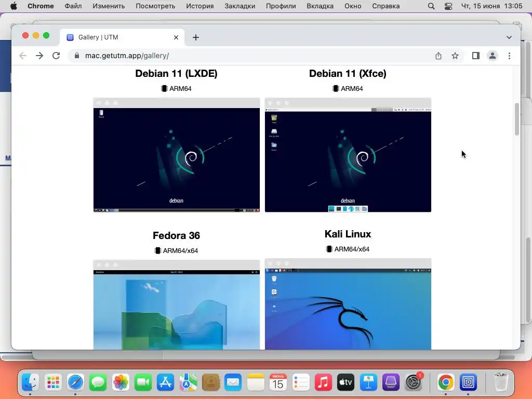Open App Store from the Dock
532x399 pixels.
166,383
